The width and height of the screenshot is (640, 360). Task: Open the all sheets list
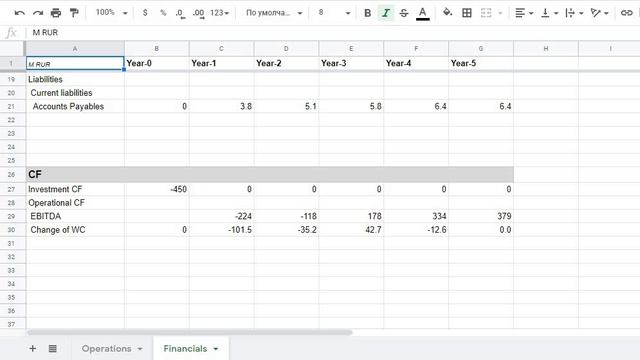point(53,349)
